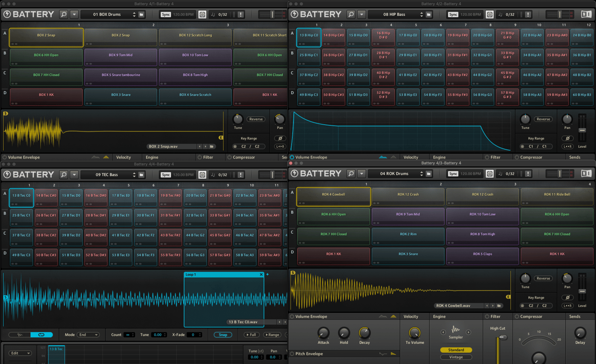
Task: Open the loop Mode dropdown set to End
Action: pos(88,335)
